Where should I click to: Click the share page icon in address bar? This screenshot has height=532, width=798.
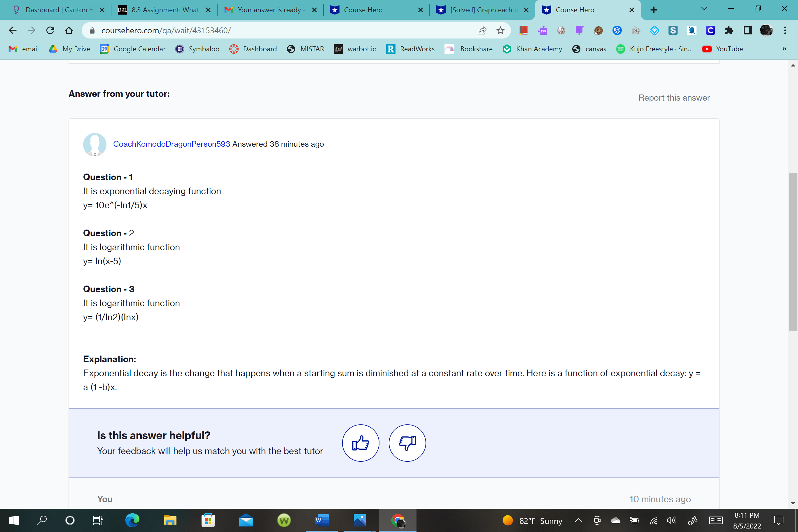click(482, 31)
